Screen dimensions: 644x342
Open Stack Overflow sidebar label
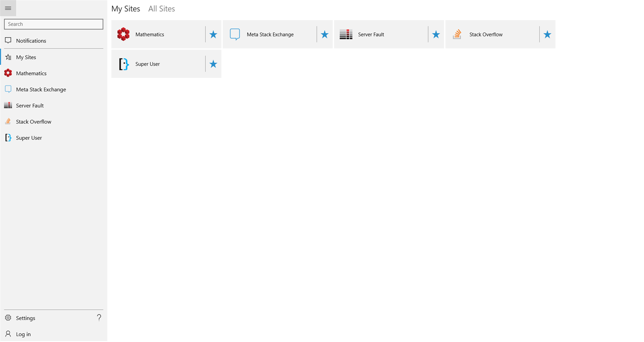point(34,122)
